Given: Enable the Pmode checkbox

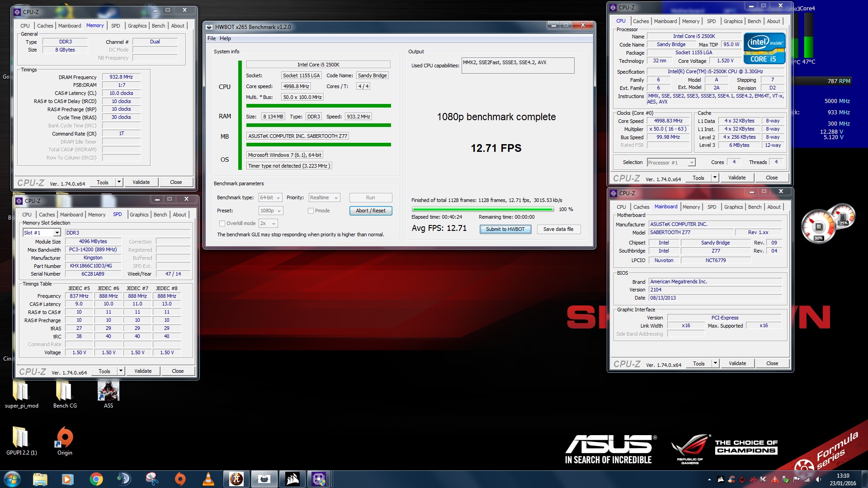Looking at the screenshot, I should click(x=311, y=211).
